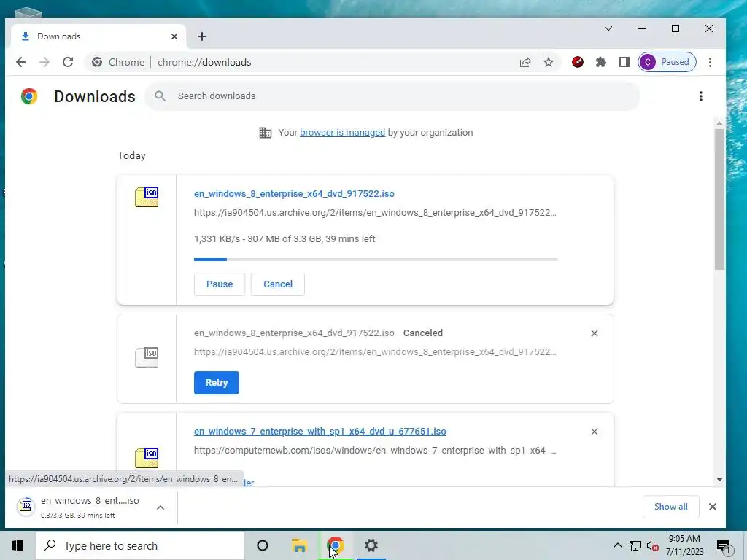
Task: Toggle the Chrome side panel
Action: [624, 62]
